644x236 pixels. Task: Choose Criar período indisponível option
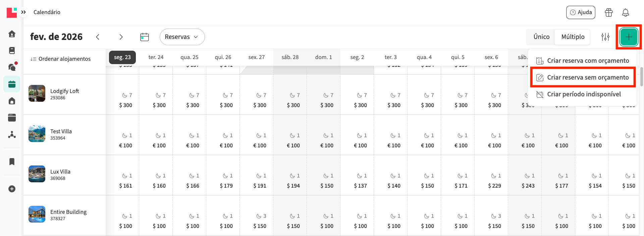(584, 94)
